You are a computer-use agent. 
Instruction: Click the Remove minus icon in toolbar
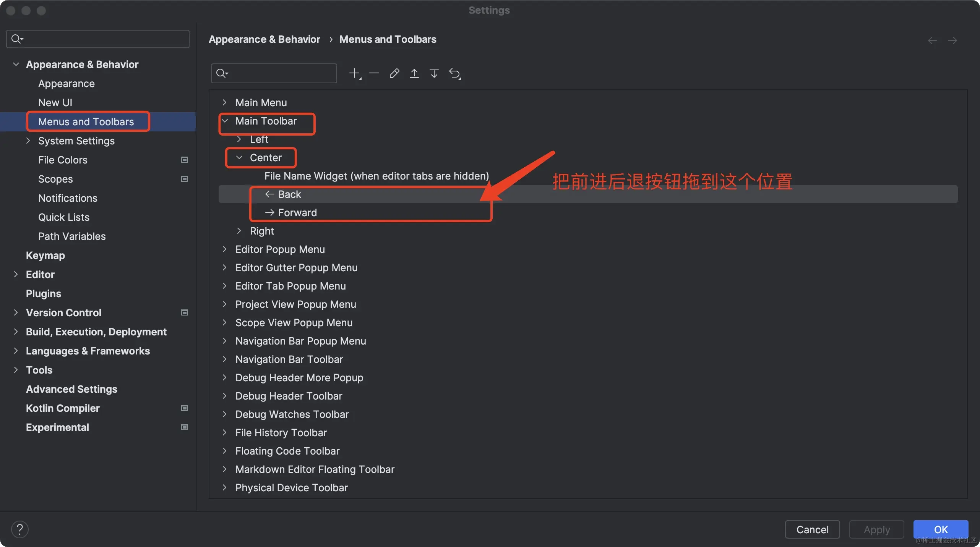pos(374,73)
